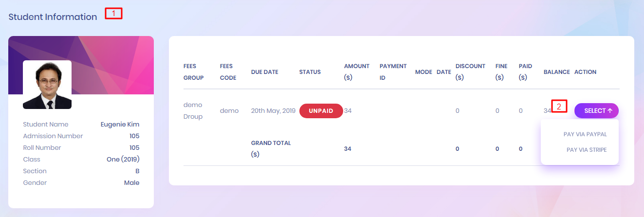644x217 pixels.
Task: Click the student profile photo
Action: click(47, 85)
